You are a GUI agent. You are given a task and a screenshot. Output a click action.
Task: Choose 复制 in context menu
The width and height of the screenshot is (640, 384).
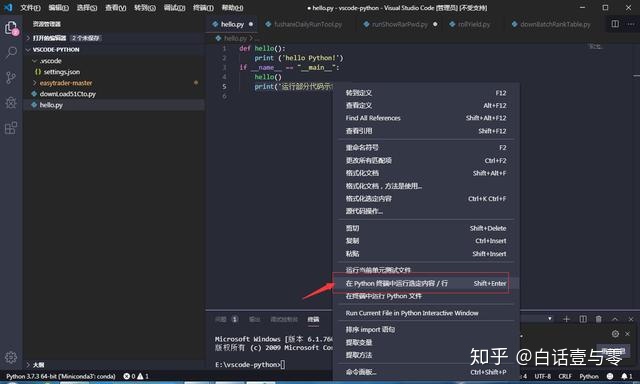tap(426, 241)
